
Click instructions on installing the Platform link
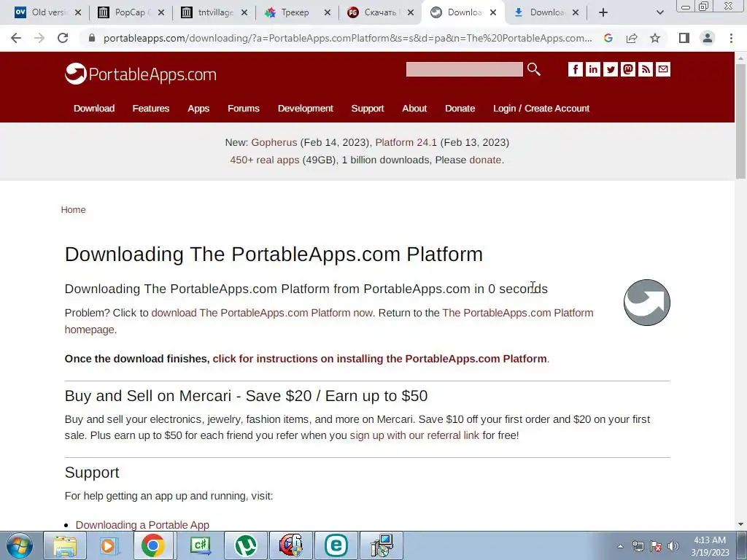[379, 359]
